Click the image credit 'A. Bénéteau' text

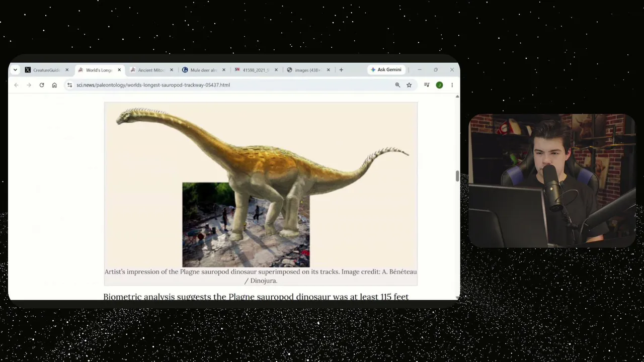(x=399, y=272)
